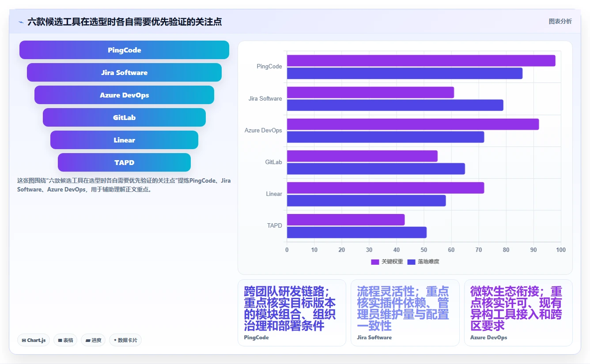This screenshot has height=364, width=590.
Task: Click the x-axis value 50
Action: click(x=424, y=250)
